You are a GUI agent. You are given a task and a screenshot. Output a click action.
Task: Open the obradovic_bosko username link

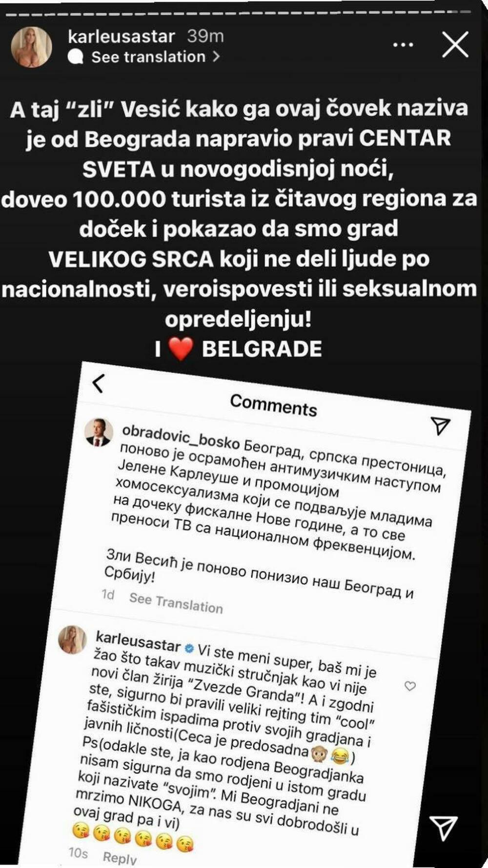[181, 436]
